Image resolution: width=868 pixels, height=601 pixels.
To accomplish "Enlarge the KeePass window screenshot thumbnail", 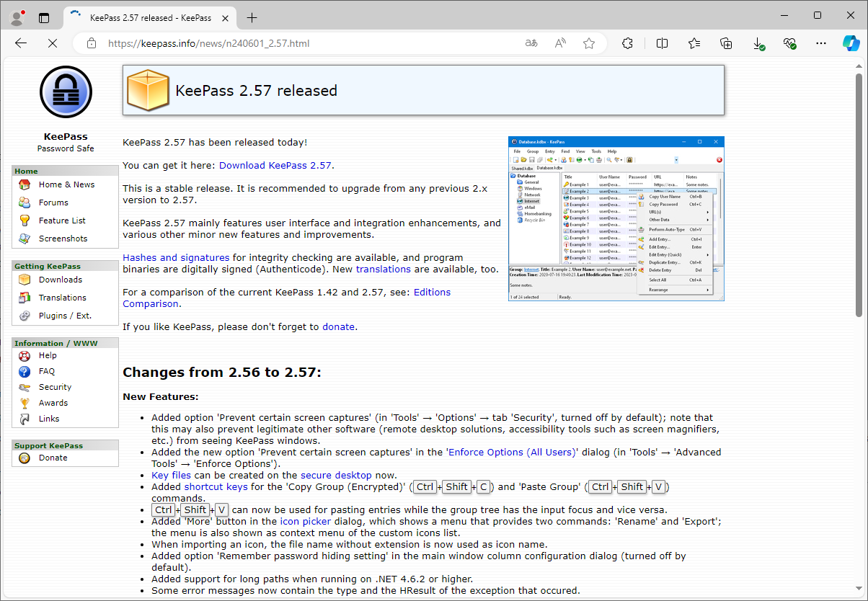I will coord(616,218).
